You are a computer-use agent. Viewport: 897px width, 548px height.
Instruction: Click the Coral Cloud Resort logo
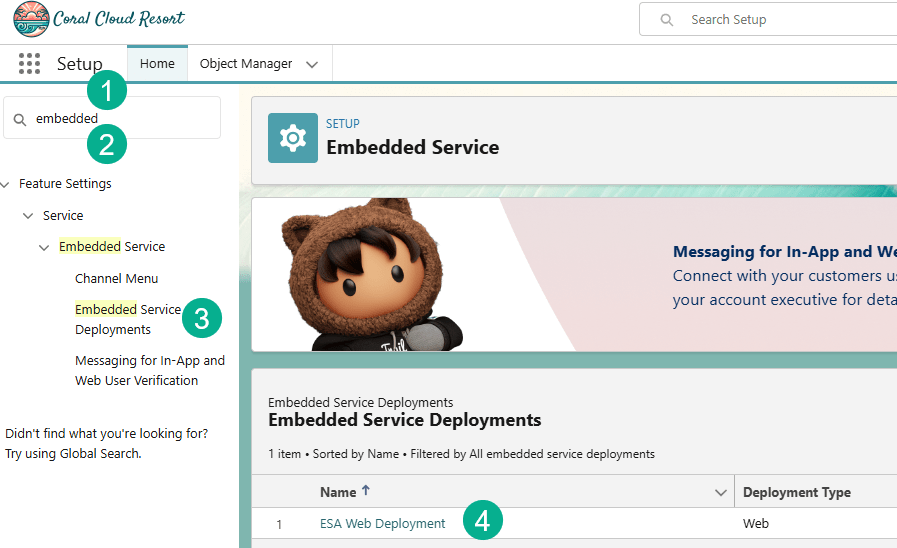click(x=99, y=19)
